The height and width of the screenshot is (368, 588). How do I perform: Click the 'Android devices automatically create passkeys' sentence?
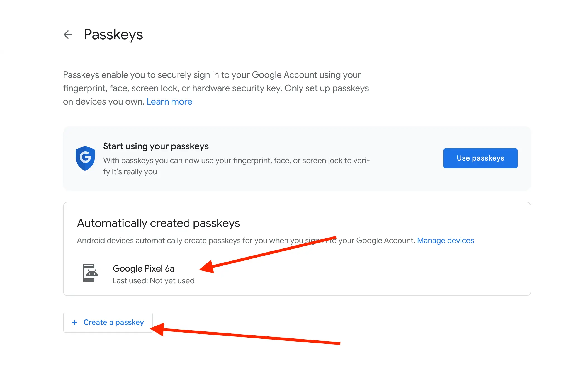coord(246,241)
